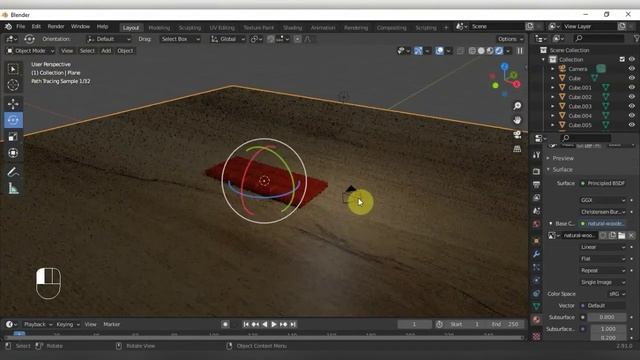Select the Annotate tool
Viewport: 640px width, 360px height.
[x=13, y=172]
